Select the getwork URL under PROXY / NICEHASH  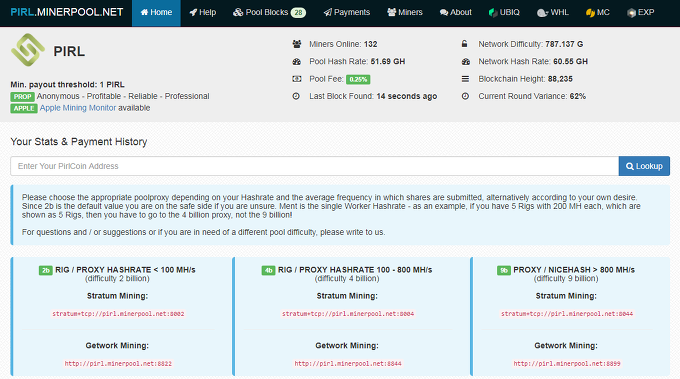tap(567, 363)
